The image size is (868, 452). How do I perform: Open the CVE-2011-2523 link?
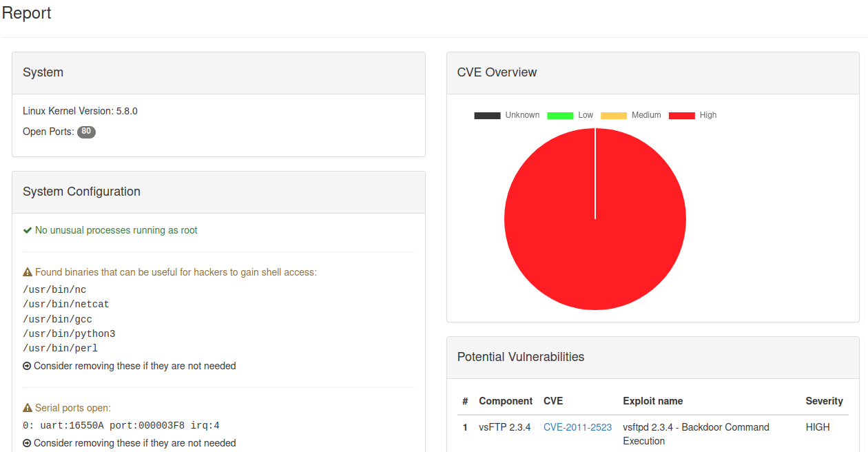(x=577, y=427)
